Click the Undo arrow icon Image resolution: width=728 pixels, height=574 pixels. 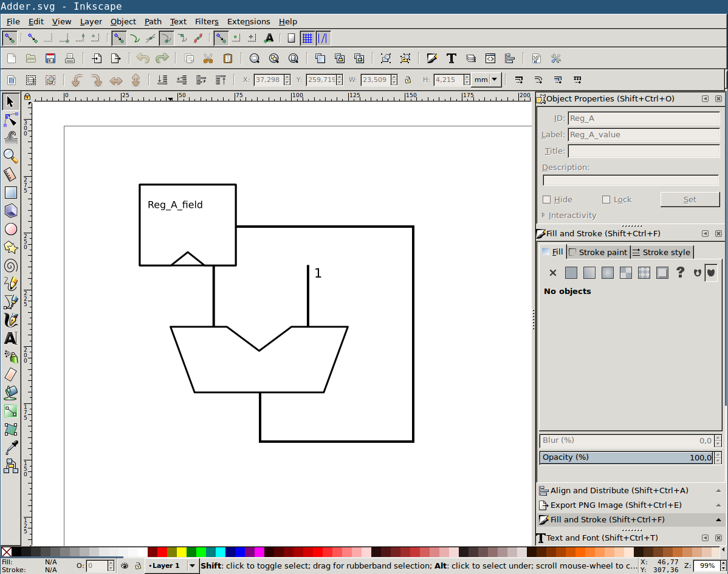[143, 58]
